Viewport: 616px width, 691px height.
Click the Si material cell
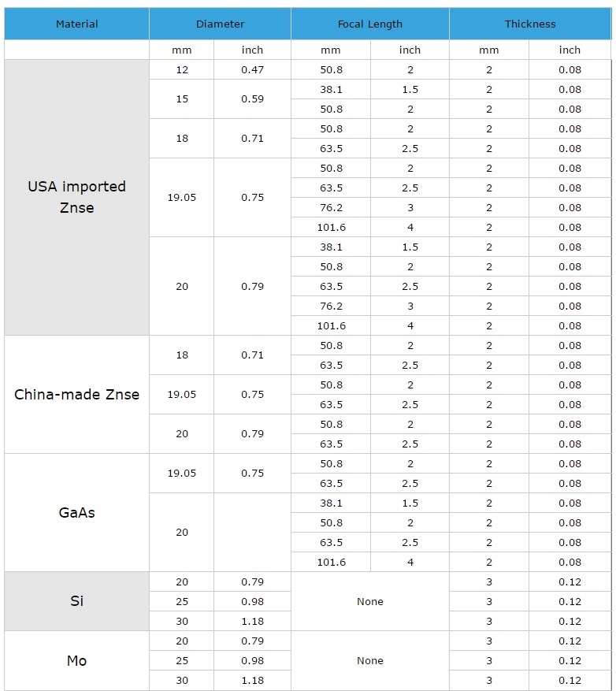pos(77,601)
